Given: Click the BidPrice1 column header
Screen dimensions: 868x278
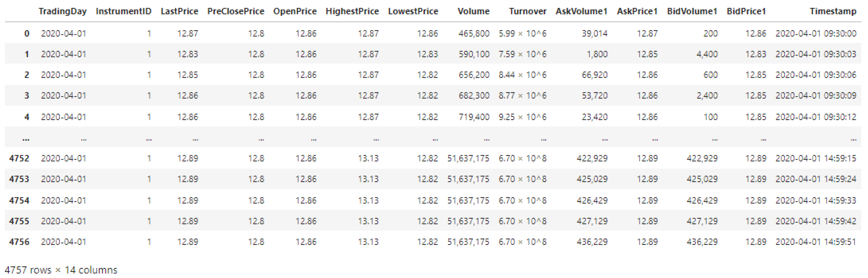Looking at the screenshot, I should pyautogui.click(x=746, y=11).
